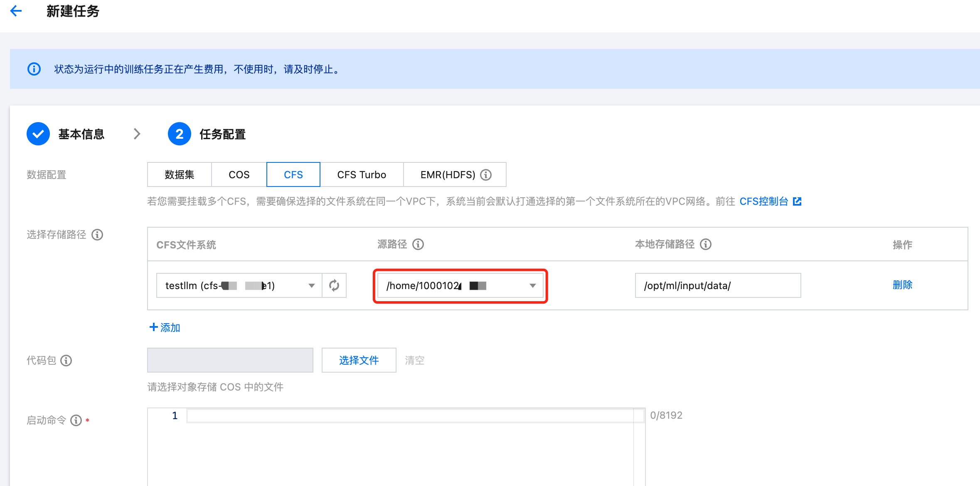Click the info icon next to 本地存储路径
Screen dimensions: 980x486
[x=706, y=244]
